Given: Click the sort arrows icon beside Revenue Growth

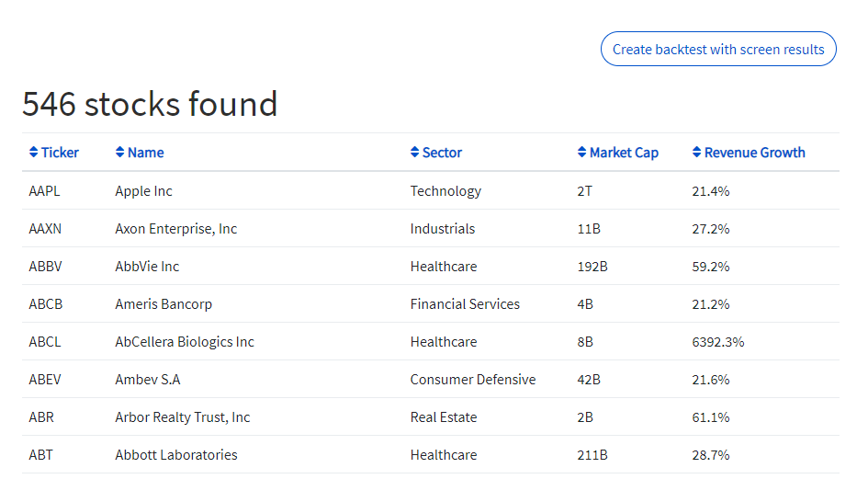Looking at the screenshot, I should (x=696, y=152).
